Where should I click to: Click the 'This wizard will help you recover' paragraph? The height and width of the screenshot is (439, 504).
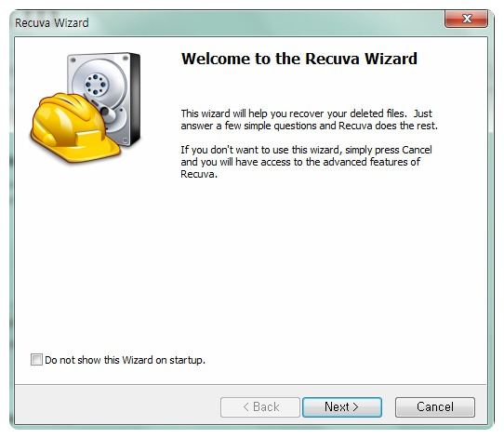pyautogui.click(x=310, y=119)
